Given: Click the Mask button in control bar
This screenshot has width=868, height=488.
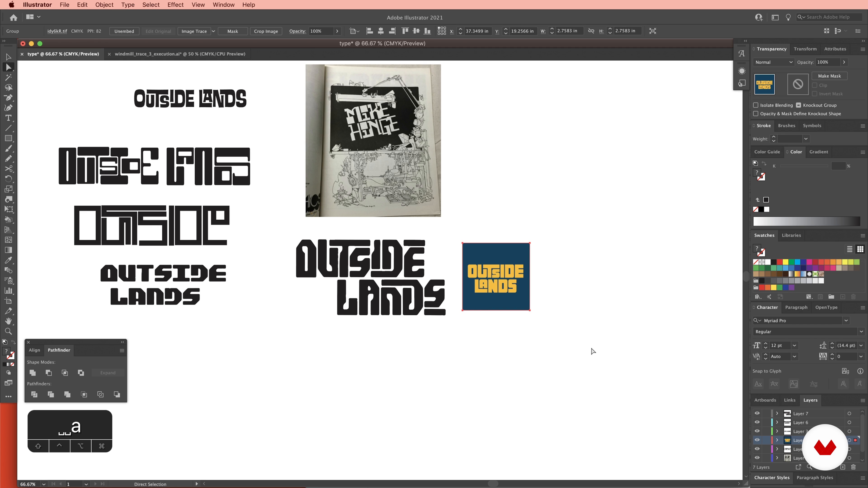Looking at the screenshot, I should (233, 31).
